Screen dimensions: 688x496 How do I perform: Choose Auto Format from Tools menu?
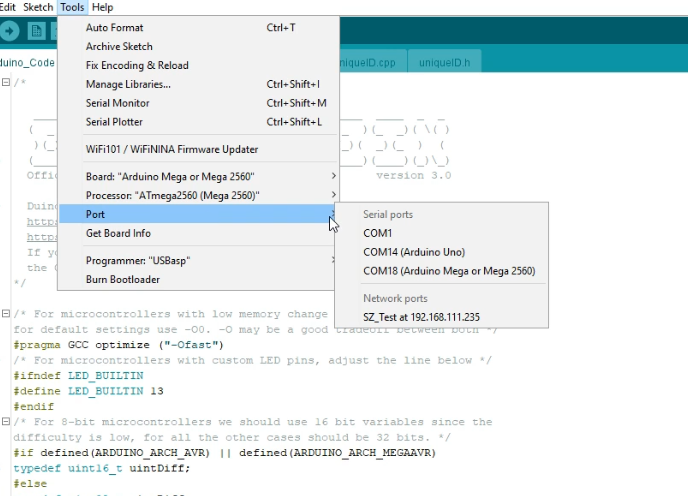click(198, 27)
